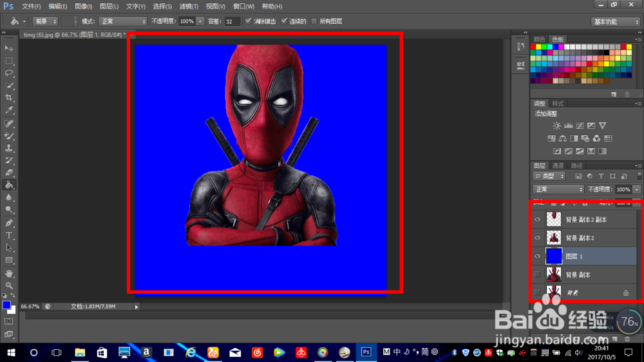This screenshot has width=644, height=362.
Task: Select the Eyedropper tool
Action: click(8, 110)
